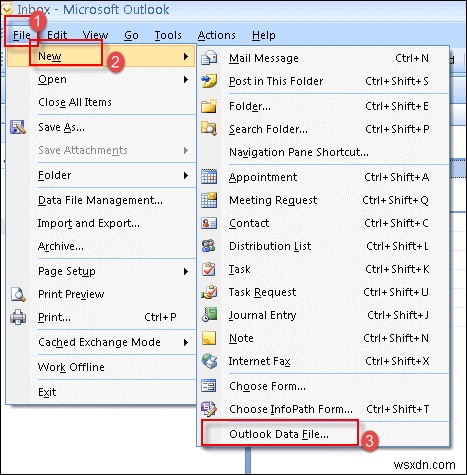Image resolution: width=467 pixels, height=475 pixels.
Task: Click the Journal Entry notebook icon
Action: 209,315
